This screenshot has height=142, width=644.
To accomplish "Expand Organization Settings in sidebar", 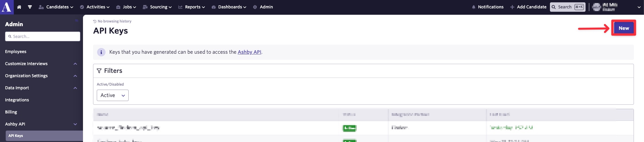I will (x=75, y=76).
